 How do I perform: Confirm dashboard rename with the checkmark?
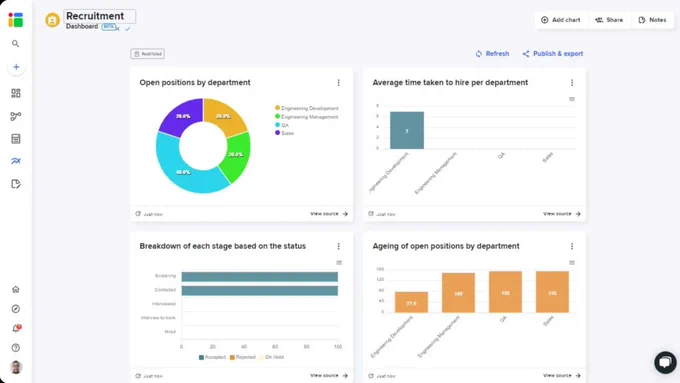(128, 29)
